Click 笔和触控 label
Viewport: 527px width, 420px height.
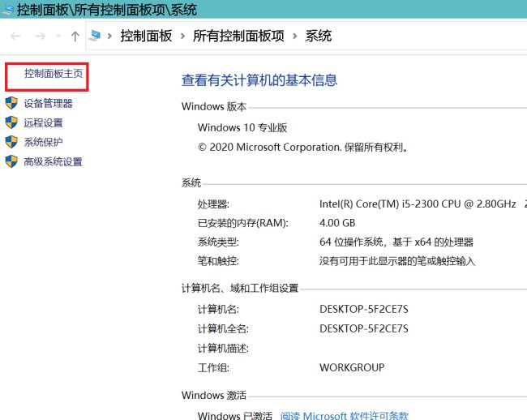[x=218, y=261]
